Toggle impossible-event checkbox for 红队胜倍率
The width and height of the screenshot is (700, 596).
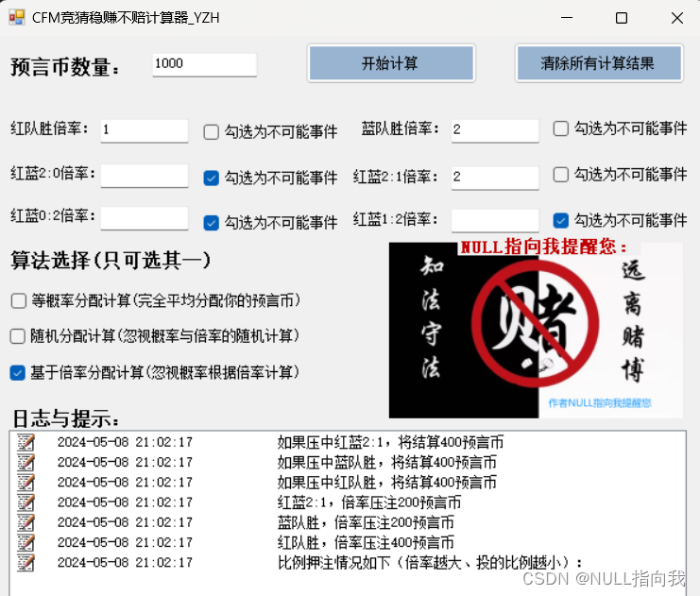click(212, 132)
